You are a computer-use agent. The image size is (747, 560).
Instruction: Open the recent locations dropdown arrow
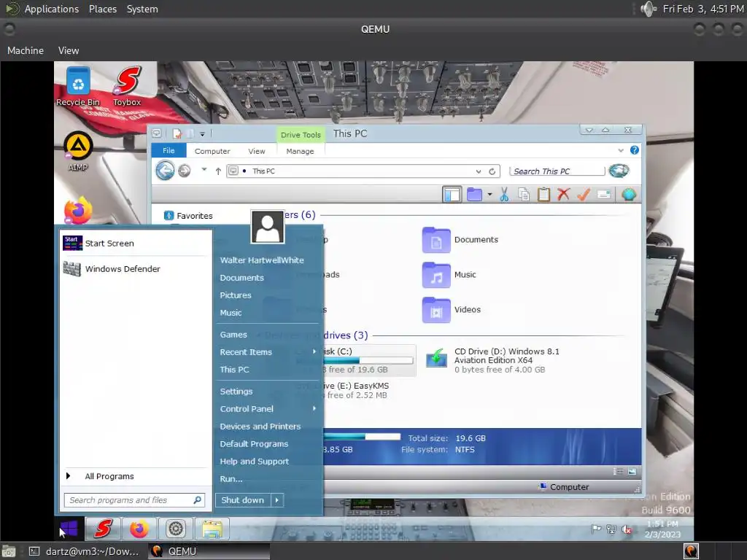[x=204, y=169]
